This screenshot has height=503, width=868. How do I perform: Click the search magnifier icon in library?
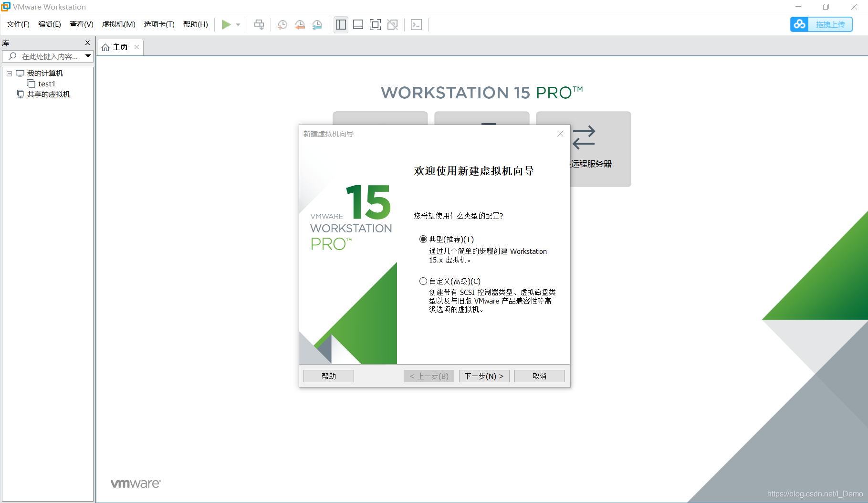[x=13, y=56]
